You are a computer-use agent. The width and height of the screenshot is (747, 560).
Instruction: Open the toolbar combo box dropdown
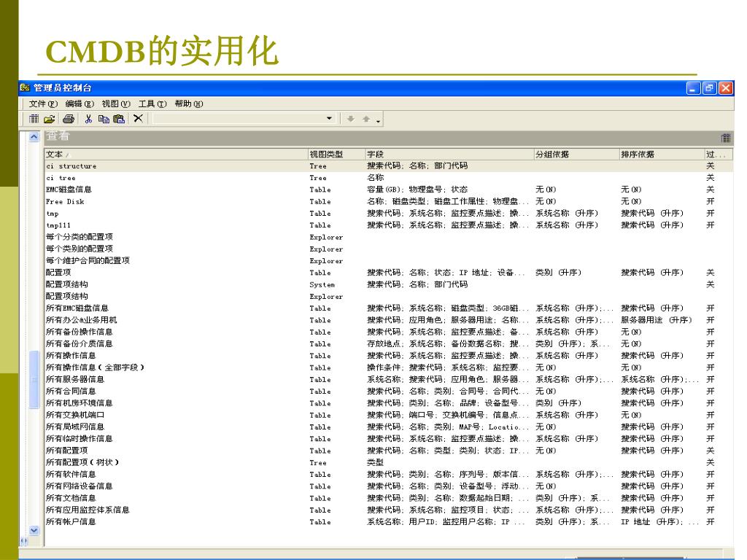click(330, 119)
